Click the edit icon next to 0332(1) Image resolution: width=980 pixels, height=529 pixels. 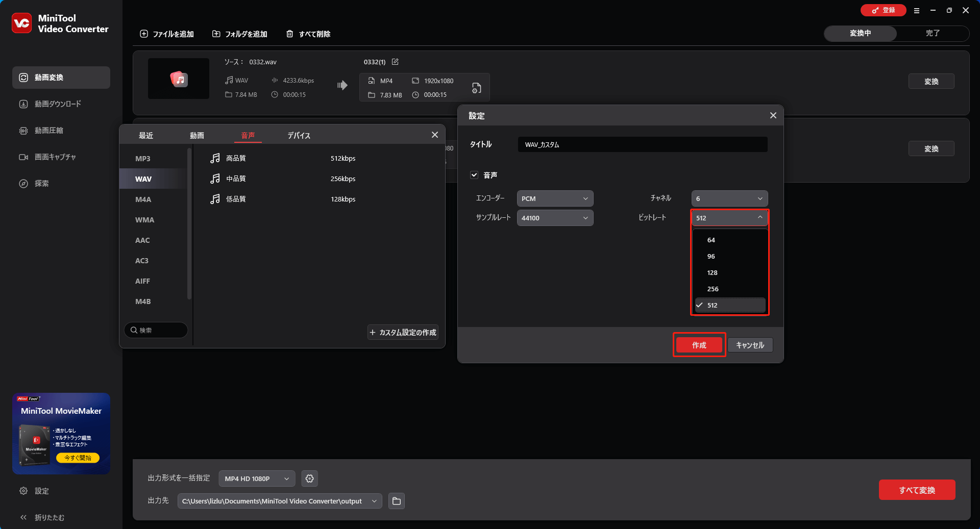point(395,62)
